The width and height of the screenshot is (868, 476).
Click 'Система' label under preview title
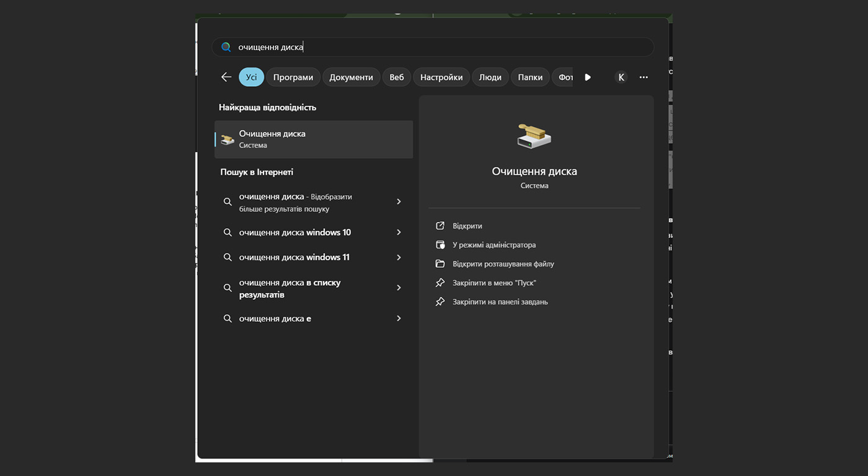(534, 185)
